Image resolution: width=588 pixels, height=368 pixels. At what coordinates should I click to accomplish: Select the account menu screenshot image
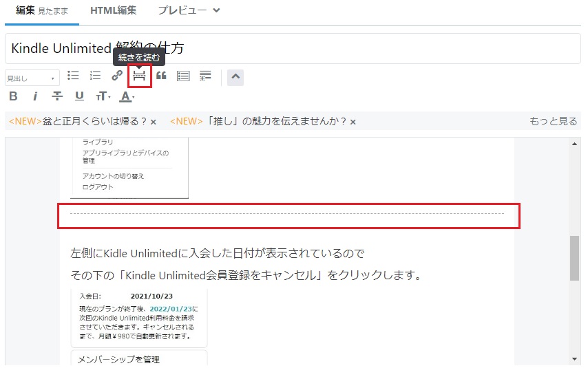(129, 168)
